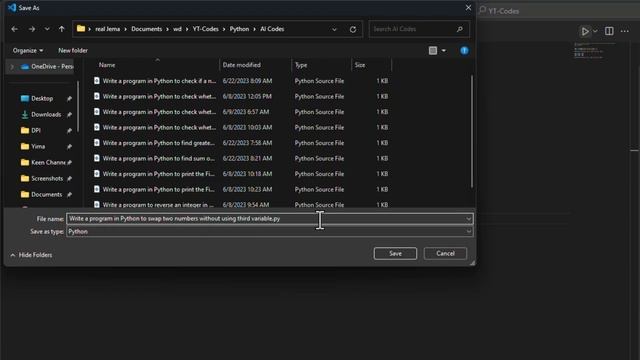Collapse the panel with Hide Folders
The image size is (640, 360).
coord(31,255)
